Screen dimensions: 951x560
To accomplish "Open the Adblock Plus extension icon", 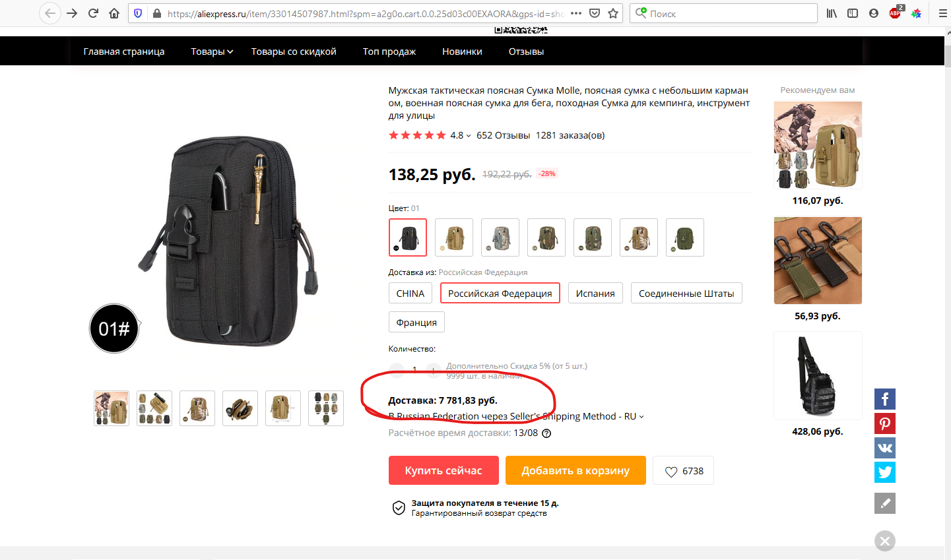I will coord(895,13).
